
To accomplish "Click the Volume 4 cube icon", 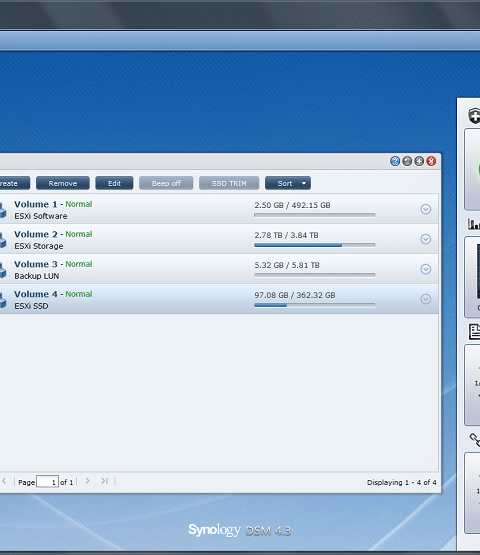I will [x=2, y=299].
